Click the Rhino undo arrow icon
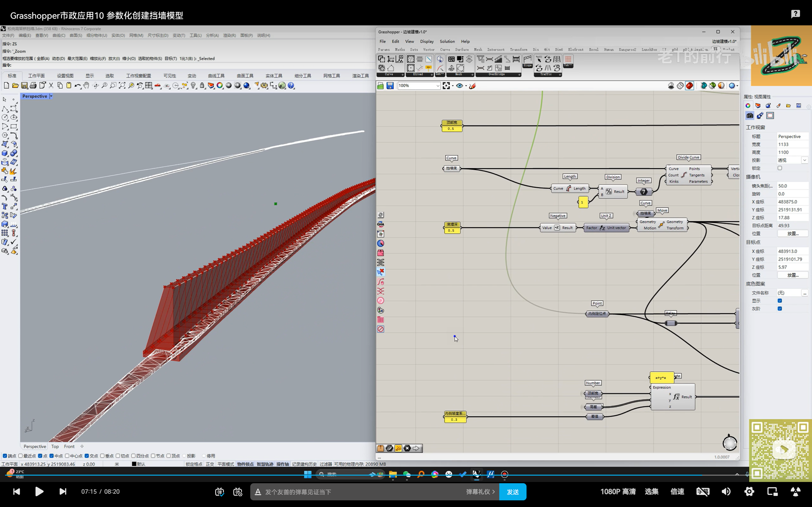Screen dimensions: 812x507 (77, 86)
